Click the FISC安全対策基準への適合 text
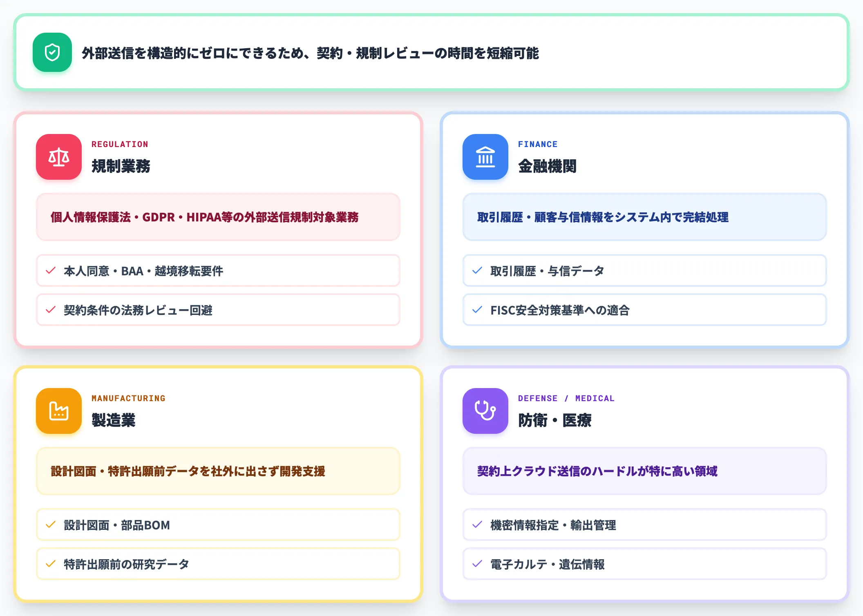 coord(560,310)
